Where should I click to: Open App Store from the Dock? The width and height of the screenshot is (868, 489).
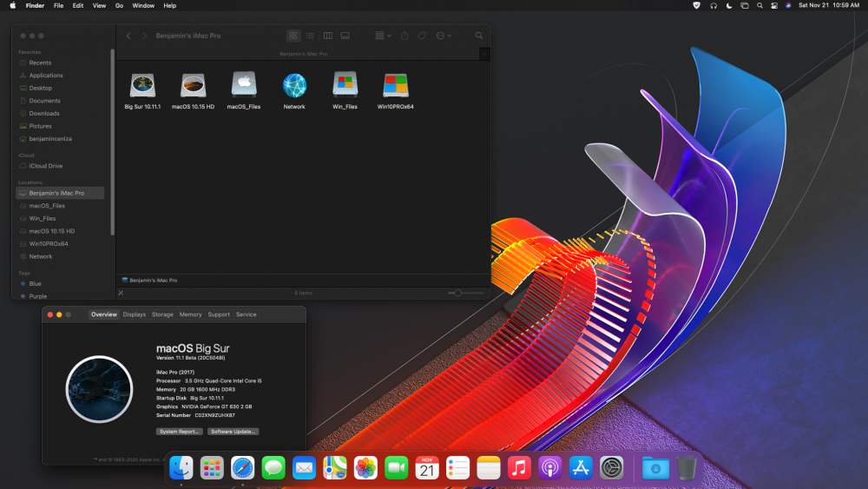(x=581, y=468)
